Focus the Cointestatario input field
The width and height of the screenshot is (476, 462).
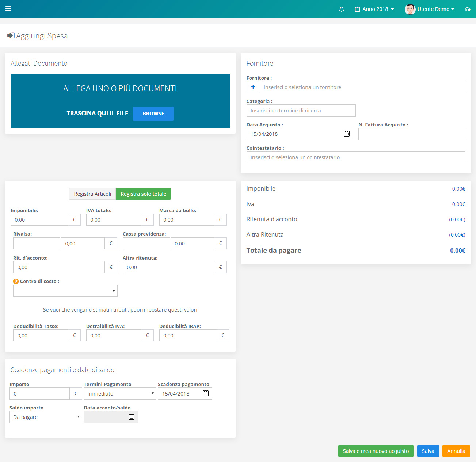pyautogui.click(x=356, y=157)
